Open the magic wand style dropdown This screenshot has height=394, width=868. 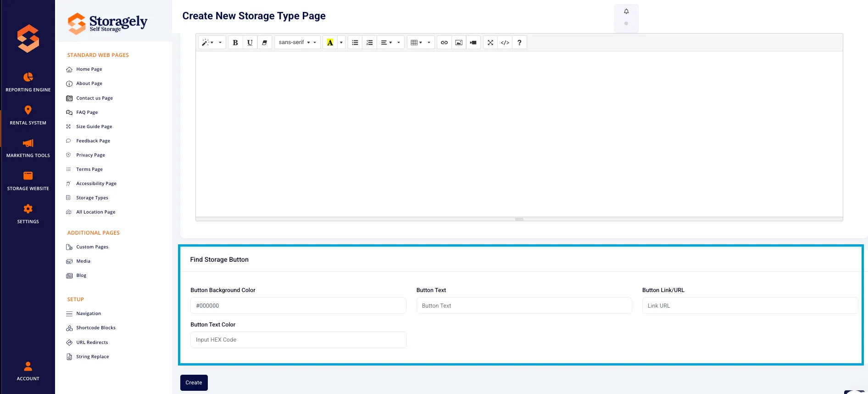212,43
